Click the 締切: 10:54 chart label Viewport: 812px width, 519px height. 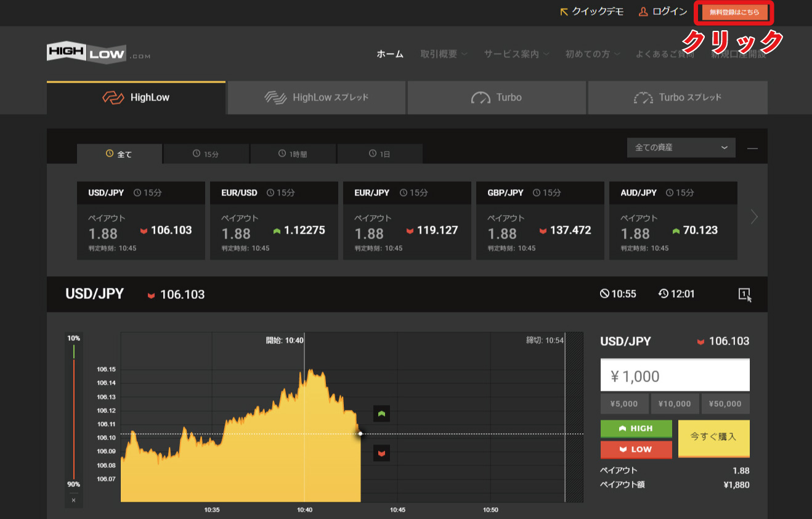545,340
